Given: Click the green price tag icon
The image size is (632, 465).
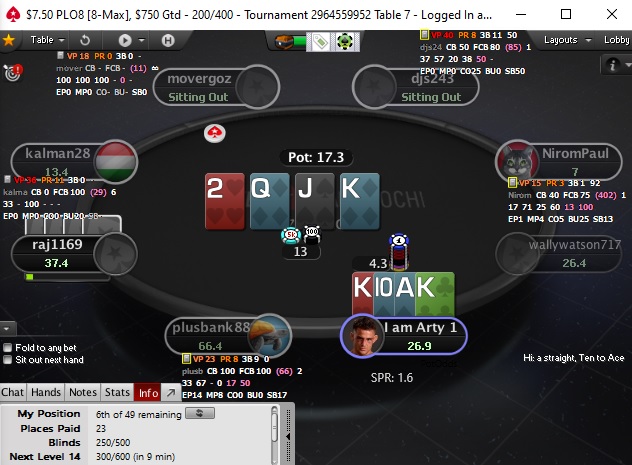Looking at the screenshot, I should (x=320, y=41).
